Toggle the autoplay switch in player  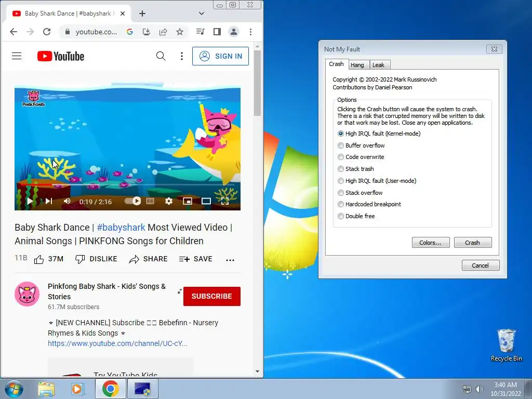pyautogui.click(x=132, y=201)
